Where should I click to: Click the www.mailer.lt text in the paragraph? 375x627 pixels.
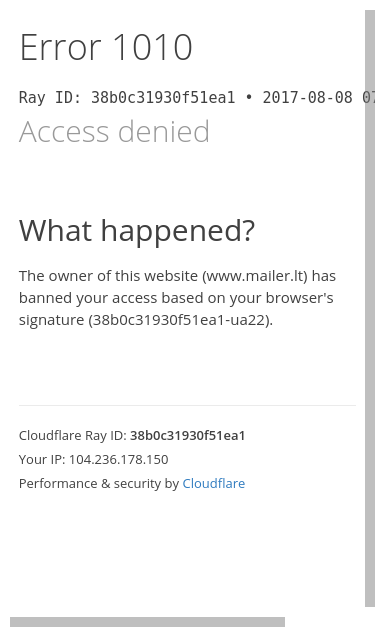click(x=255, y=276)
